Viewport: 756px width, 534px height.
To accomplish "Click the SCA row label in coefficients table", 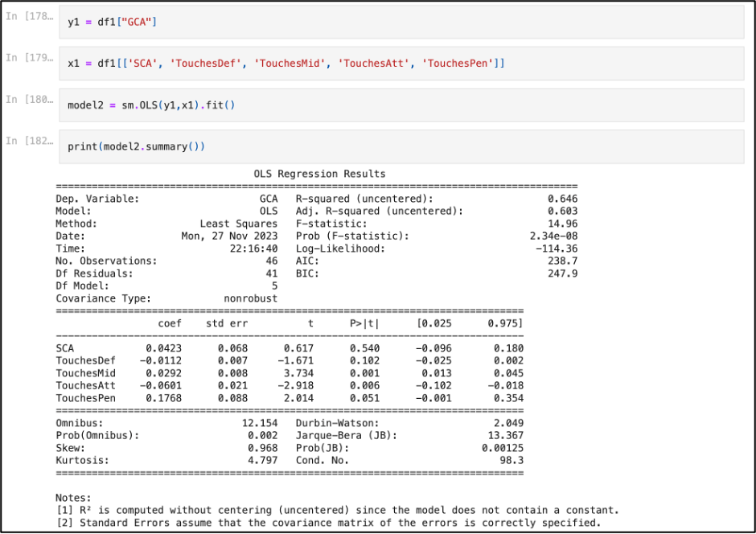I will (64, 348).
